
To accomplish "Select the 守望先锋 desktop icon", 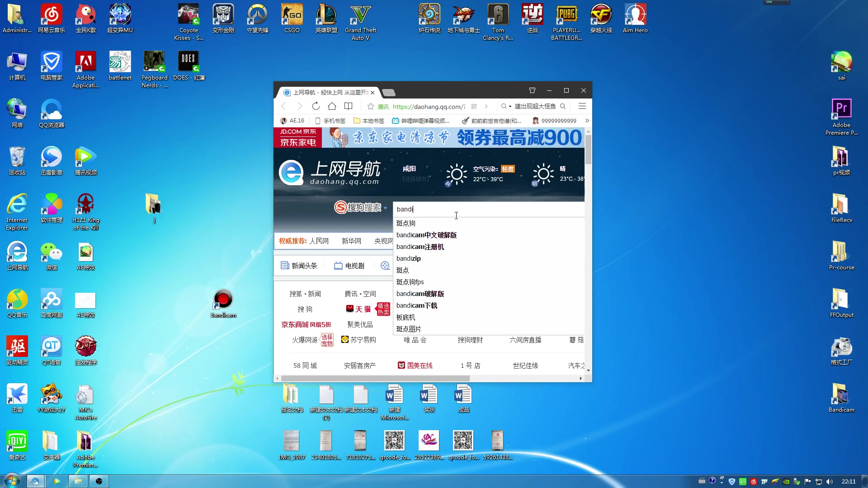I will [257, 19].
